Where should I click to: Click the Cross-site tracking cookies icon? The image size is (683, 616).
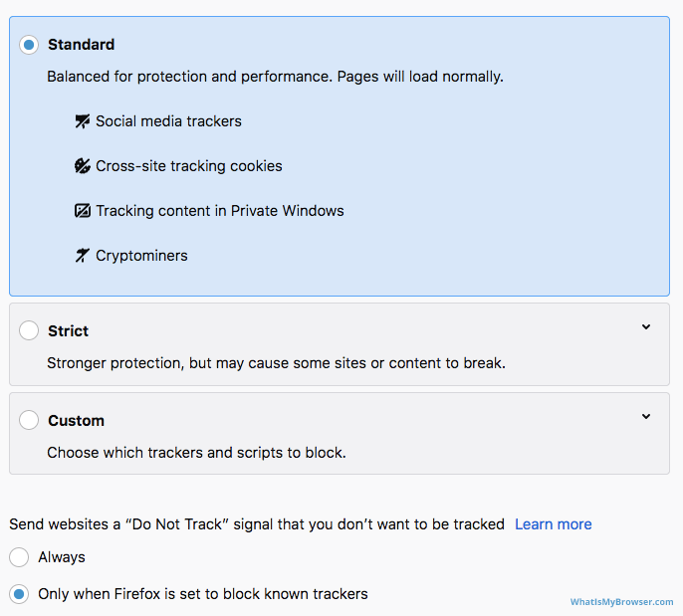(x=83, y=166)
